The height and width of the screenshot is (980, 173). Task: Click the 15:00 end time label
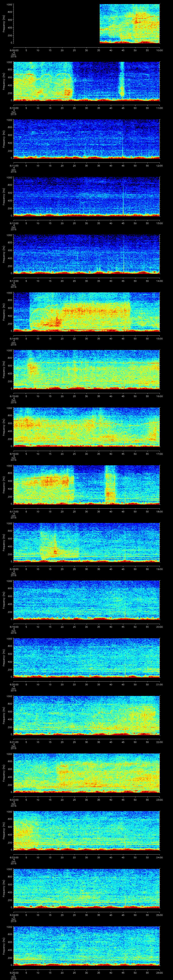pyautogui.click(x=159, y=339)
